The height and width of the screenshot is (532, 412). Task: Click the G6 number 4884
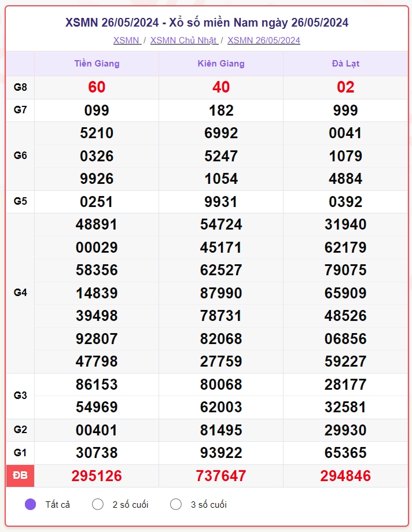345,179
